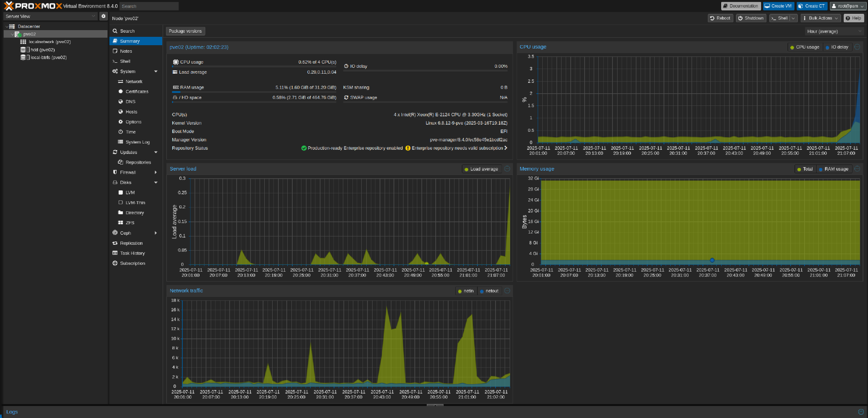Click the Notes icon in node menu

[115, 51]
